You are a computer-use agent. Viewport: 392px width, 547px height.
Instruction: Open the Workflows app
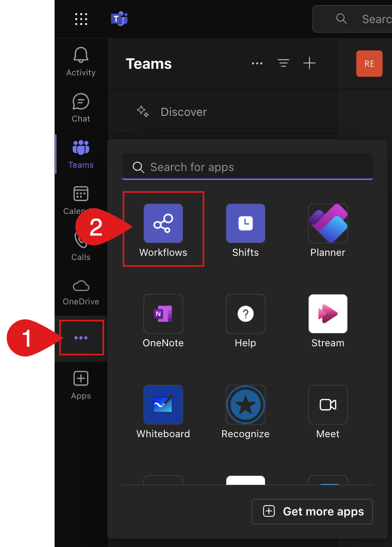point(163,224)
